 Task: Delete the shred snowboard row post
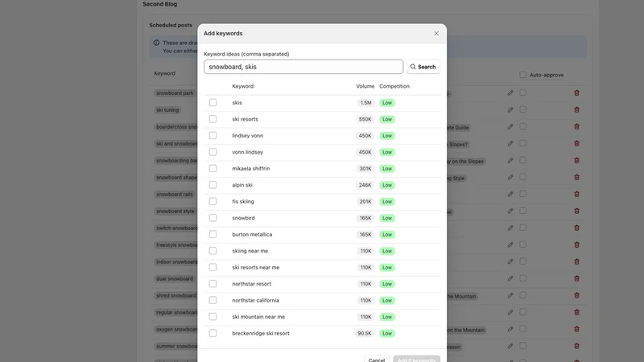(576, 295)
